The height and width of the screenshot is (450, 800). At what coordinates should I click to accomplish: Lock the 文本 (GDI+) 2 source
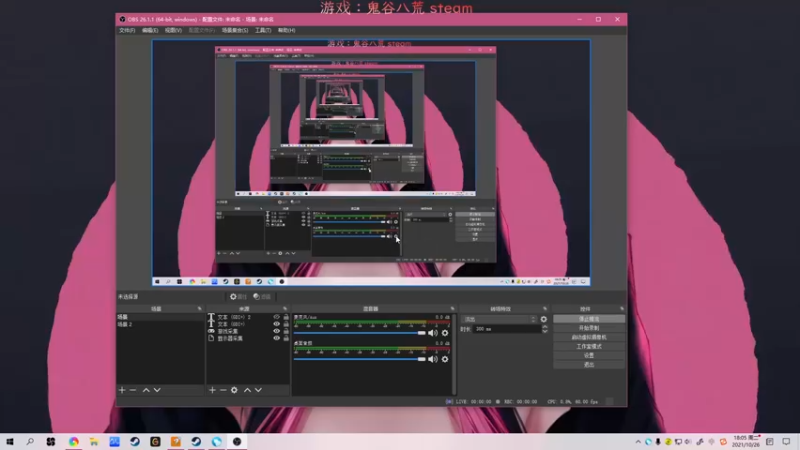coord(286,317)
